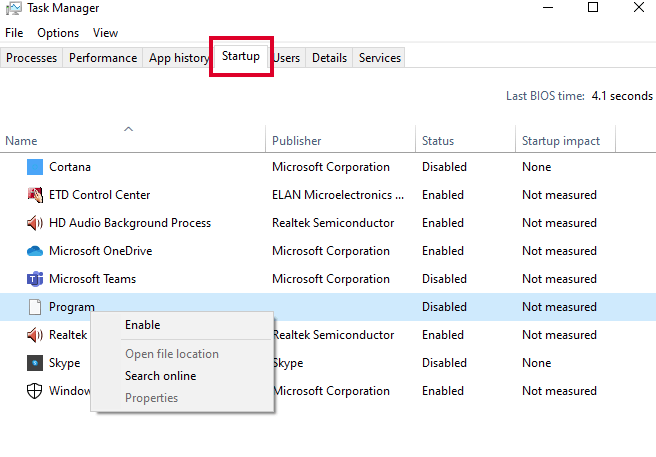Toggle sort direction arrow above Name column

pyautogui.click(x=128, y=129)
